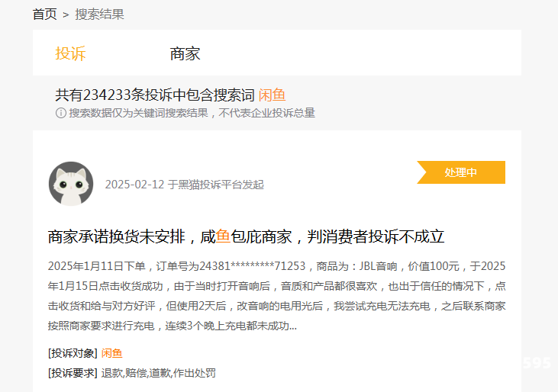Open the cat avatar of the complainant
This screenshot has width=558, height=392.
click(71, 184)
